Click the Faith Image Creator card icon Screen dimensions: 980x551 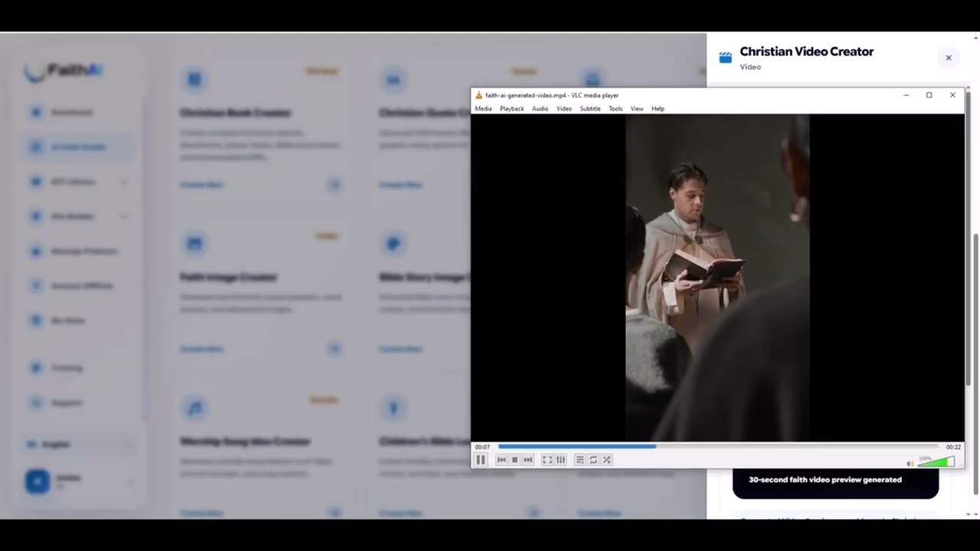194,243
